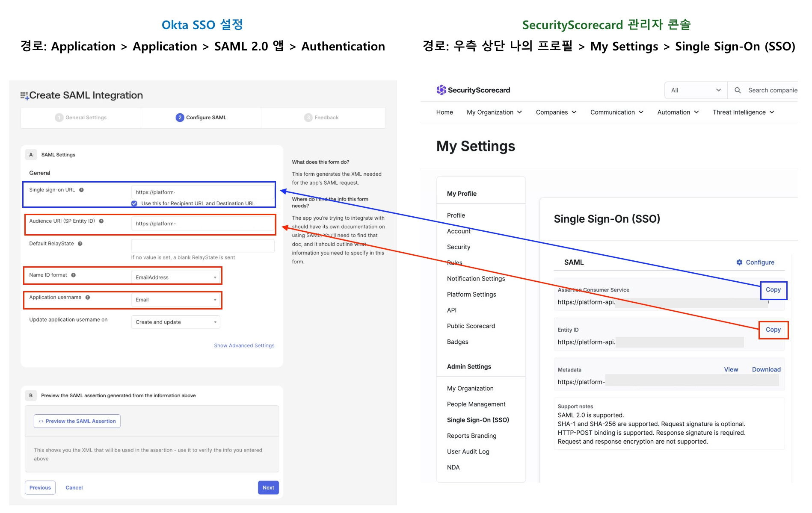Viewport: 812px width, 513px height.
Task: Click the Cancel link
Action: 74,488
